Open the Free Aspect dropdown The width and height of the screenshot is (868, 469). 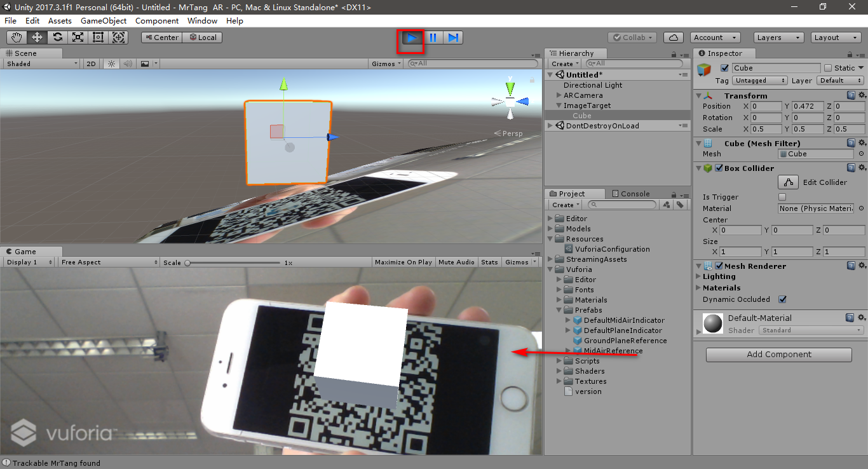click(x=108, y=261)
